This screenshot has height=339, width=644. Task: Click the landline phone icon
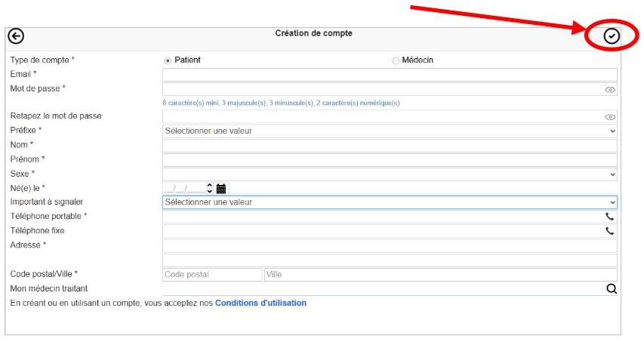[x=610, y=231]
